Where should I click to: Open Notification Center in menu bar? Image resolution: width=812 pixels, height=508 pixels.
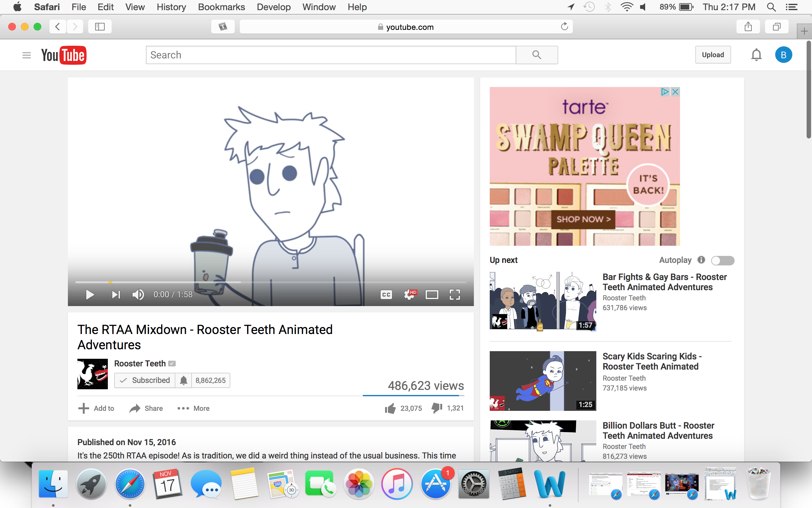pyautogui.click(x=792, y=7)
